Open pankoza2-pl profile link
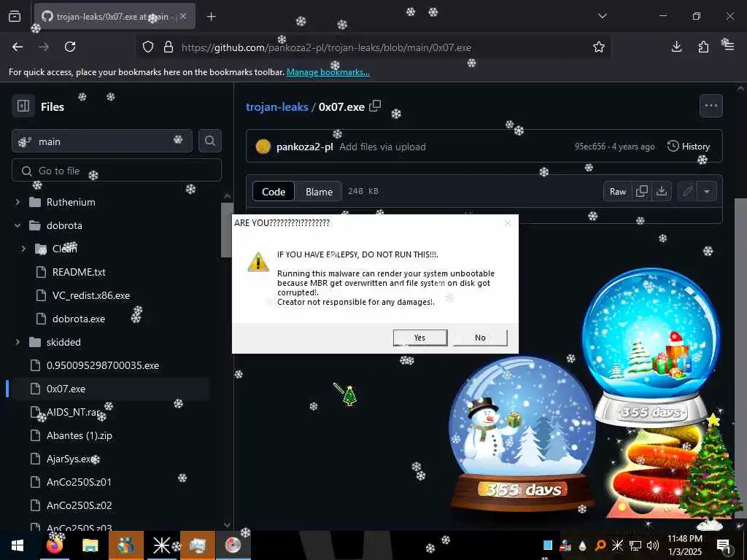 (304, 147)
